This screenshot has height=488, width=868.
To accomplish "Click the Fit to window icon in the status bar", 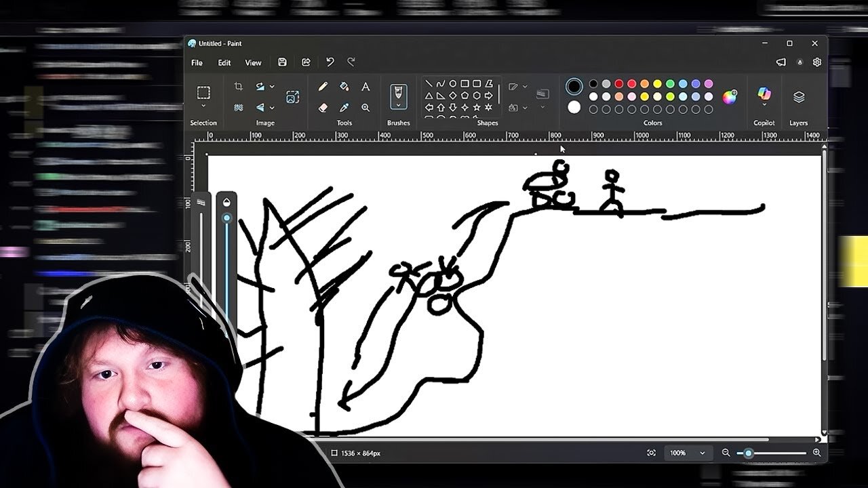I will pos(652,453).
